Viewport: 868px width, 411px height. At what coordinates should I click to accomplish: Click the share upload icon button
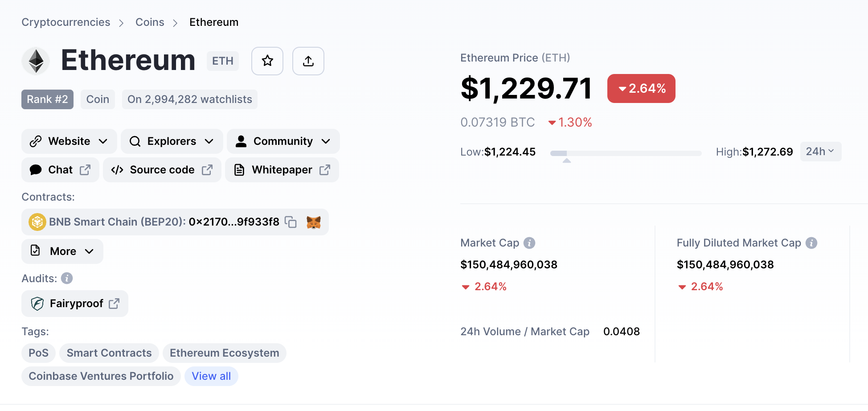pos(308,61)
